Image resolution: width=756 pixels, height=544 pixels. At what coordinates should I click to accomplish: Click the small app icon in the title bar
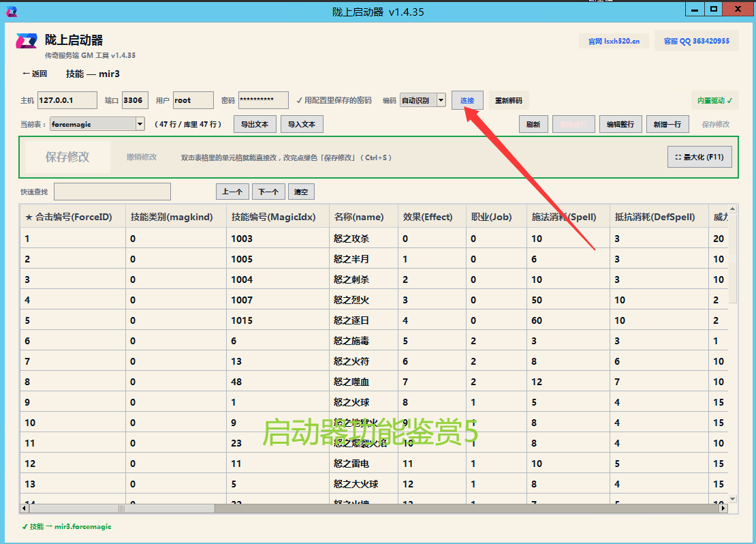point(12,12)
